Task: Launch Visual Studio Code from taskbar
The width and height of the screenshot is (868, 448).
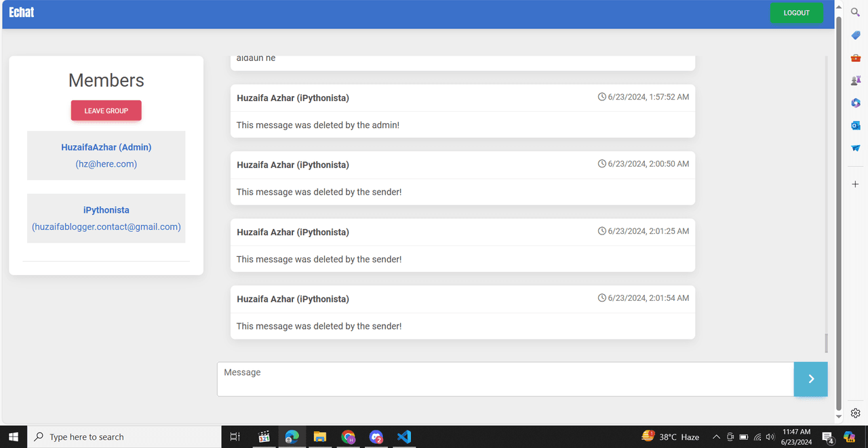Action: point(404,437)
